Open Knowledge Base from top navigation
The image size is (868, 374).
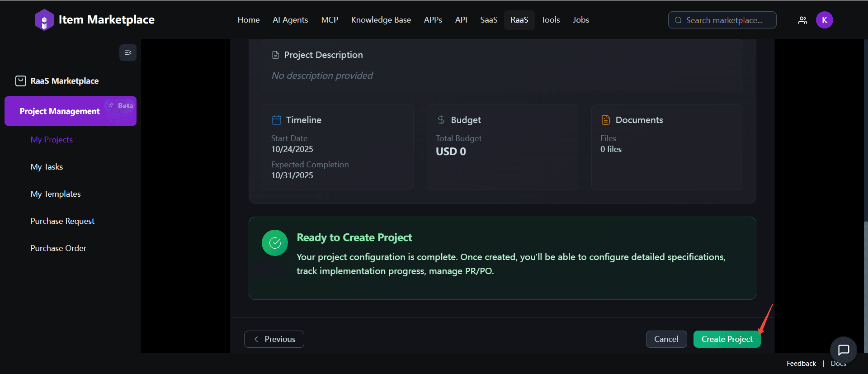381,20
